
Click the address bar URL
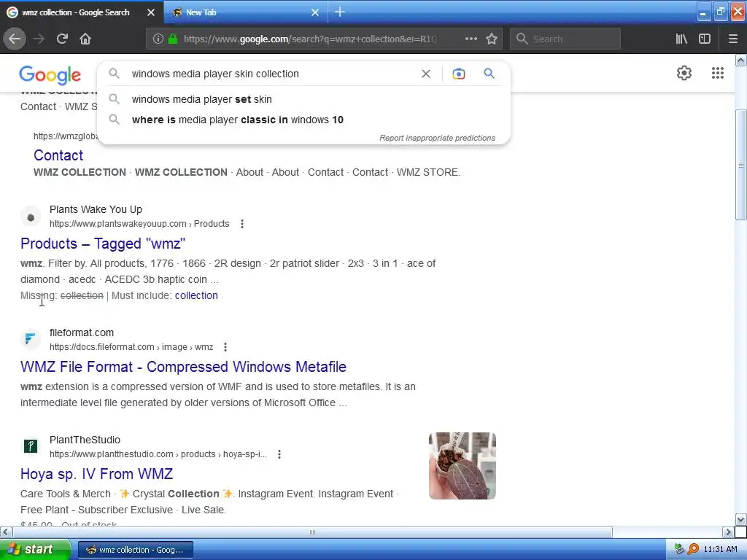click(309, 39)
